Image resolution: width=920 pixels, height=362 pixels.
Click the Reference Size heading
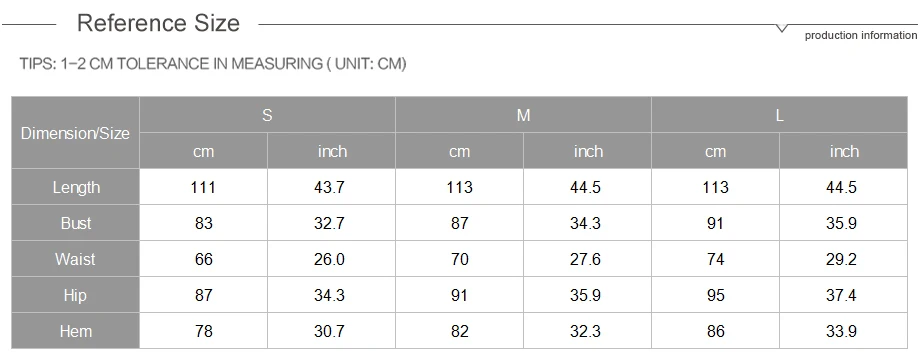[x=158, y=23]
